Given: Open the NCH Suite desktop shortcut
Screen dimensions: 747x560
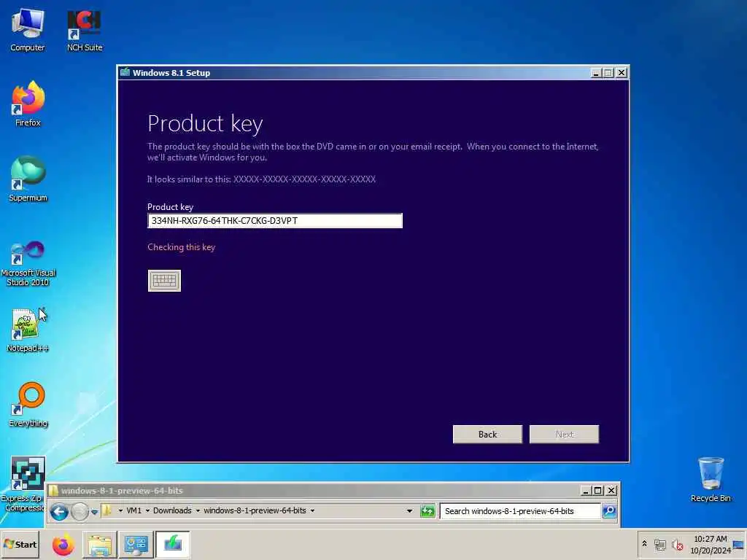Looking at the screenshot, I should point(85,29).
